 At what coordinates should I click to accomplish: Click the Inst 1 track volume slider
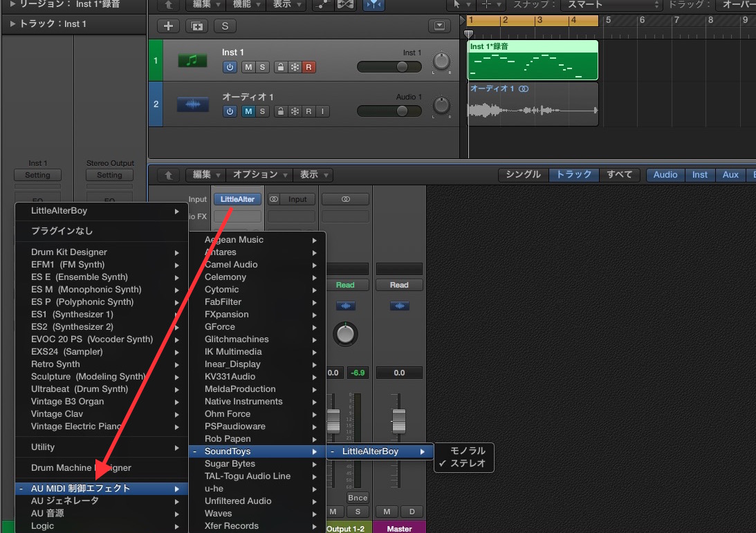[389, 67]
